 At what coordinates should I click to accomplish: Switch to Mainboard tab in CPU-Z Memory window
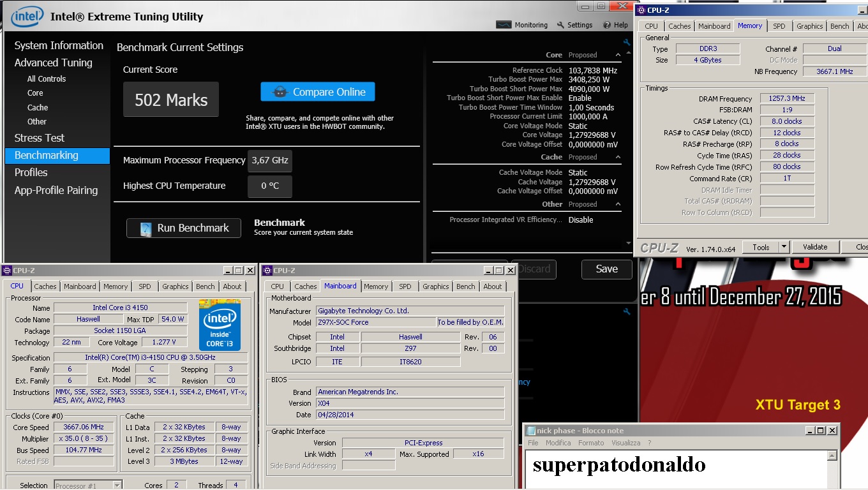tap(714, 26)
